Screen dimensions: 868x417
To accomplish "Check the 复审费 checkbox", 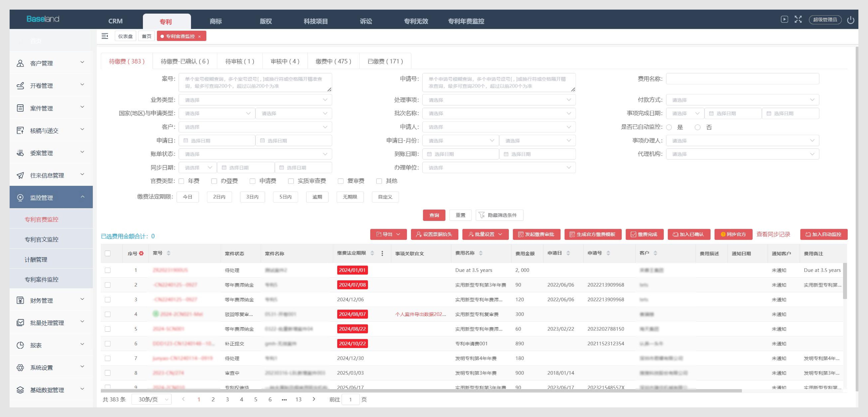I will coord(341,181).
